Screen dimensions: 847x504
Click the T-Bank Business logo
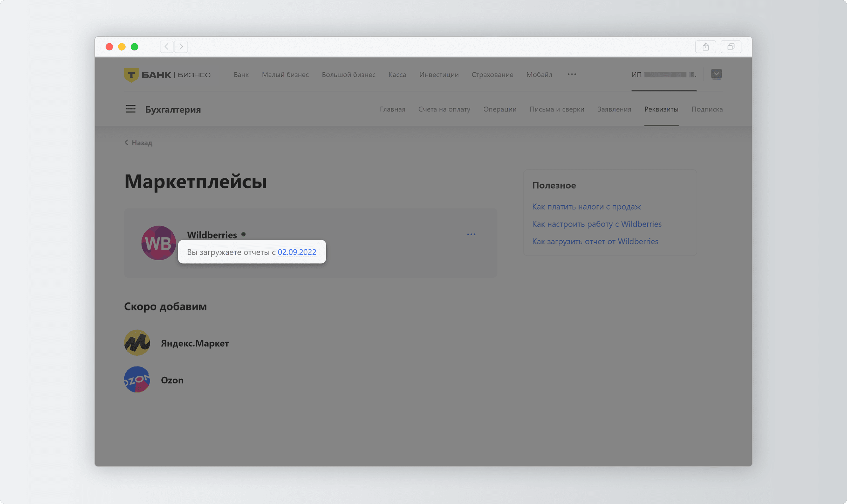(x=167, y=75)
